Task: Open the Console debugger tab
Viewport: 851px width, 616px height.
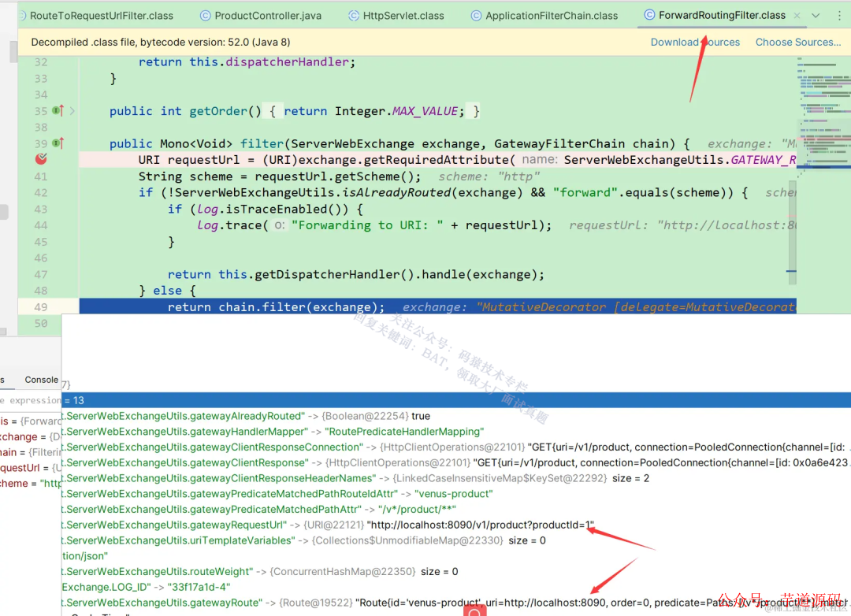Action: click(41, 380)
